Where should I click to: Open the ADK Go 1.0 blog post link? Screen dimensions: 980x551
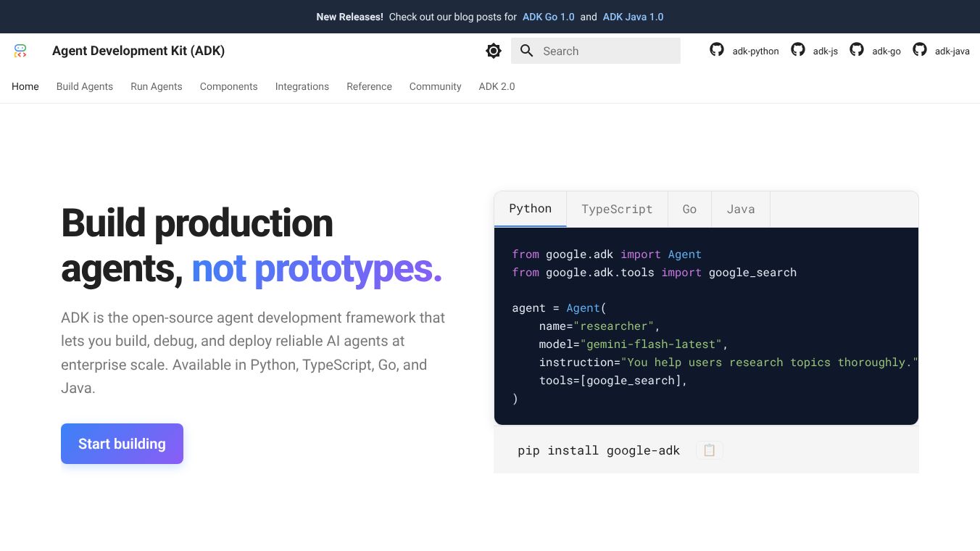tap(549, 17)
